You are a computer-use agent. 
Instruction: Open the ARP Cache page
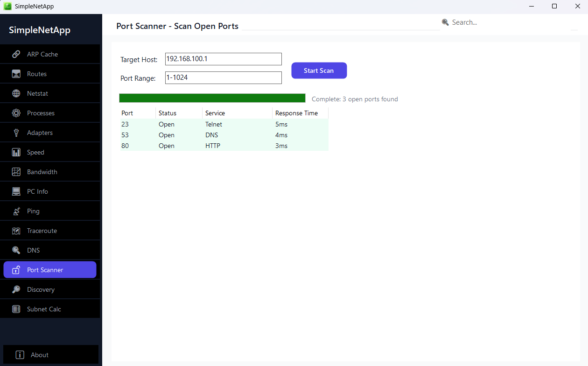(x=50, y=54)
